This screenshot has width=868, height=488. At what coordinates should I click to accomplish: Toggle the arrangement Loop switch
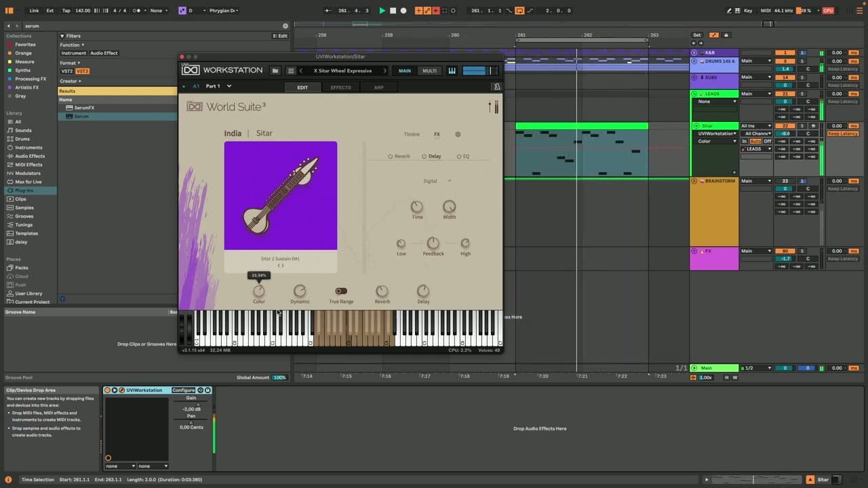(519, 11)
